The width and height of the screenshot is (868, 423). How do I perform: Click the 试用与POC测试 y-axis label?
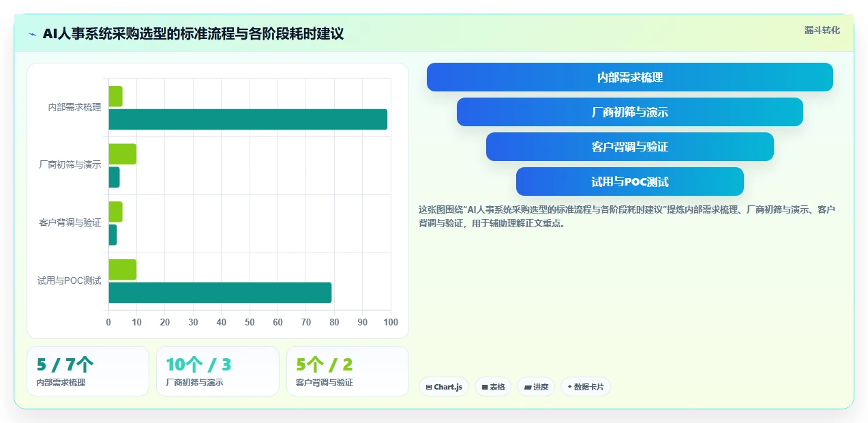[69, 281]
